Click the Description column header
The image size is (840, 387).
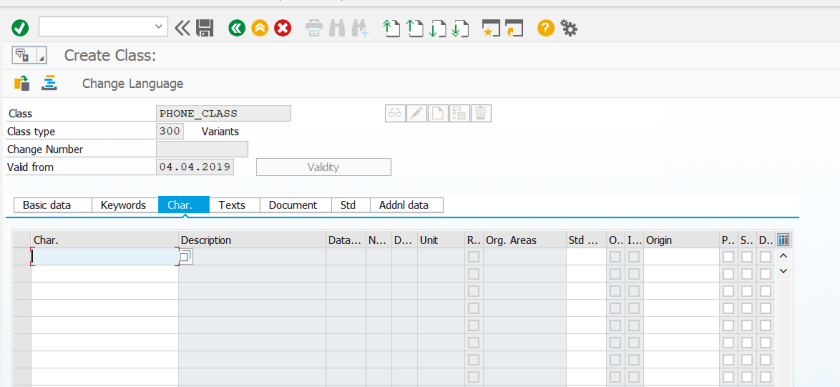(252, 240)
